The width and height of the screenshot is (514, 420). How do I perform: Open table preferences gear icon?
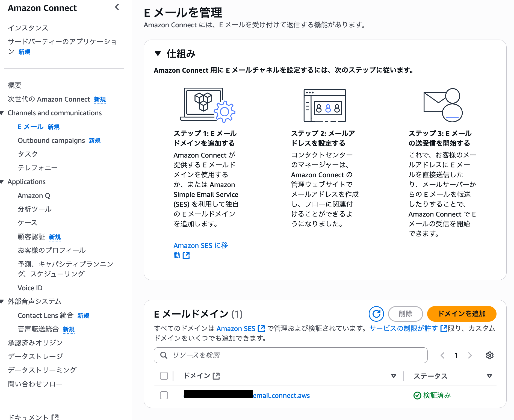point(490,355)
